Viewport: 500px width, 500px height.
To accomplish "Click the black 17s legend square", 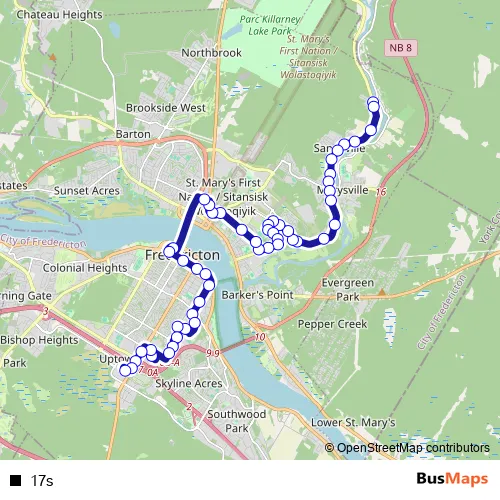I will pos(15,481).
